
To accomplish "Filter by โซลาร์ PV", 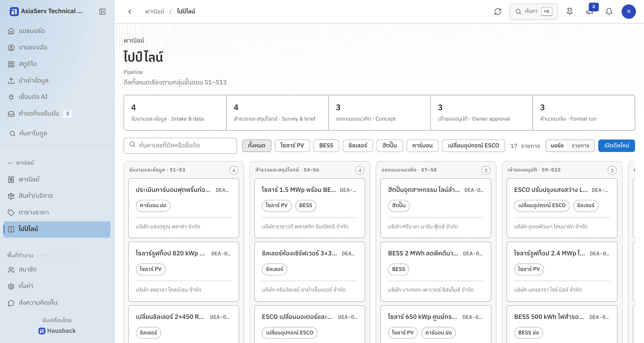I will click(292, 146).
